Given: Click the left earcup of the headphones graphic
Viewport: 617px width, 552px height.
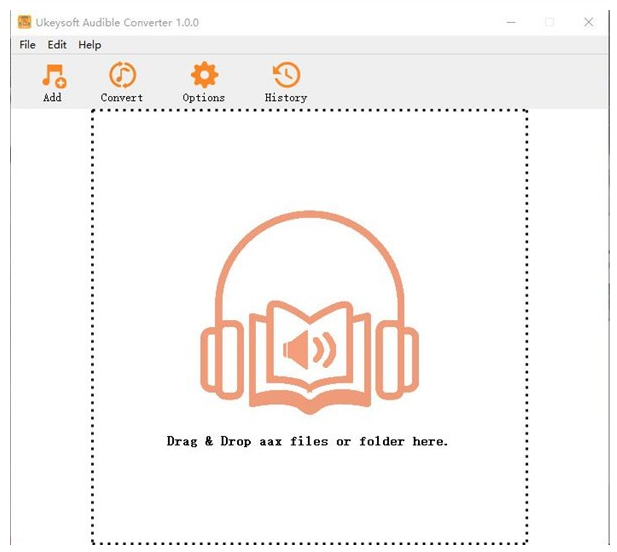Looking at the screenshot, I should (221, 358).
